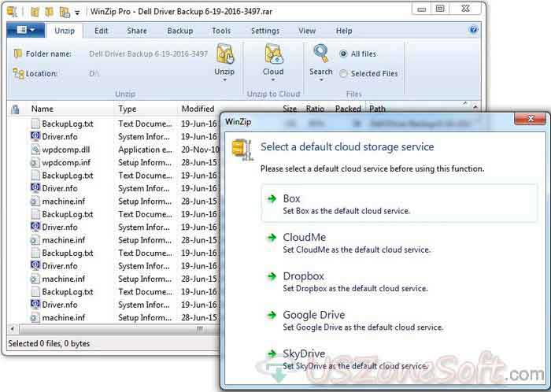Sort by the Ratio column header
The image size is (551, 392).
coord(315,109)
